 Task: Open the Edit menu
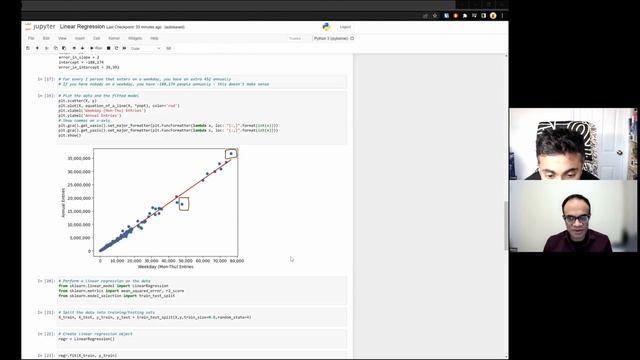coord(46,38)
